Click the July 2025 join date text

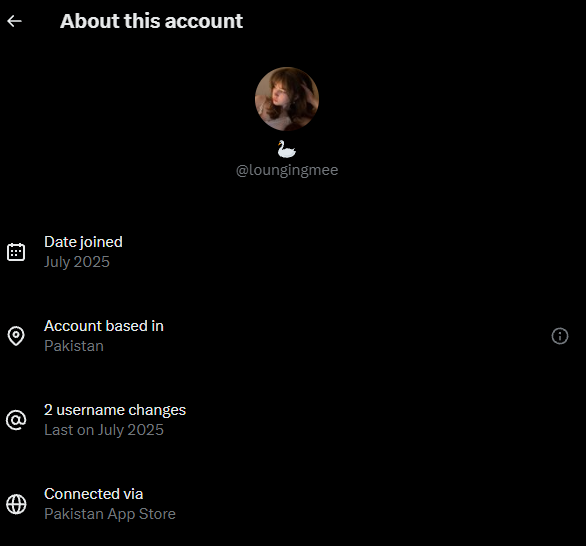[x=77, y=262]
